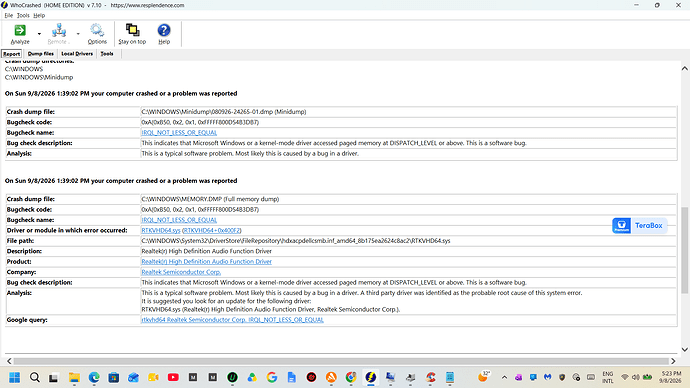
Task: Select the C:\WINDOWS\MEMORY.DMP file path text
Action: click(210, 199)
